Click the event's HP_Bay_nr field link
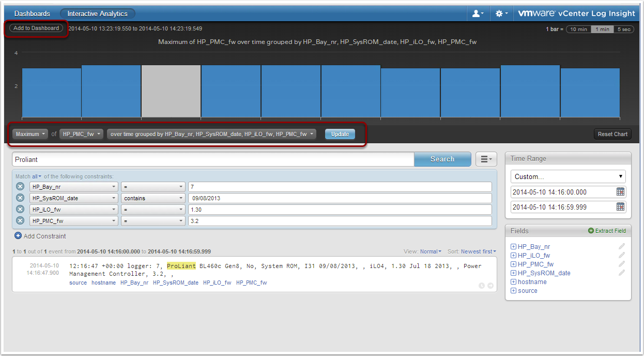Image resolution: width=644 pixels, height=356 pixels. tap(134, 283)
